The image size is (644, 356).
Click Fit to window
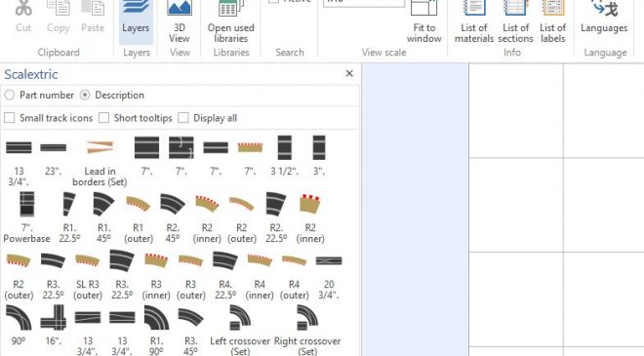(423, 22)
